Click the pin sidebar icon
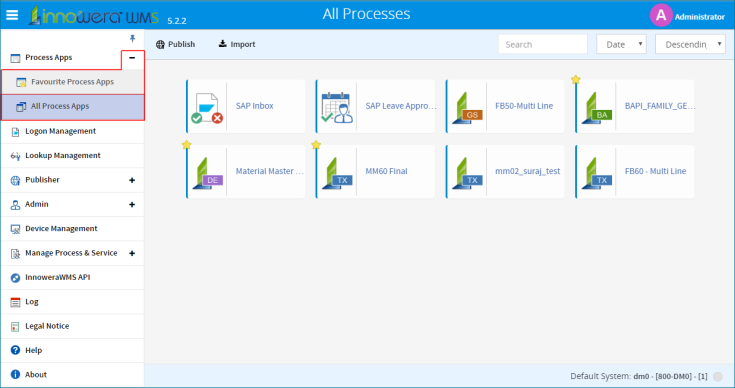 point(132,38)
